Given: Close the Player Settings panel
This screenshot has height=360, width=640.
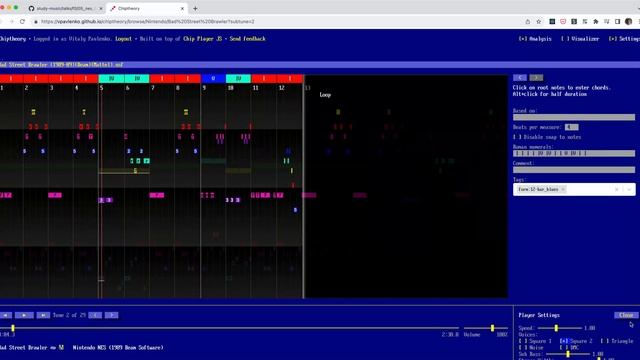Looking at the screenshot, I should (x=626, y=315).
